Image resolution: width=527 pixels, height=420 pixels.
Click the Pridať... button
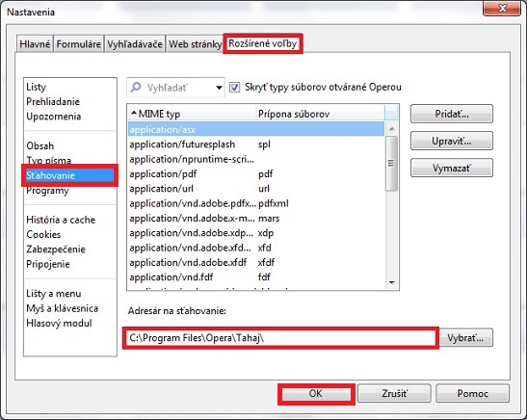pos(452,114)
